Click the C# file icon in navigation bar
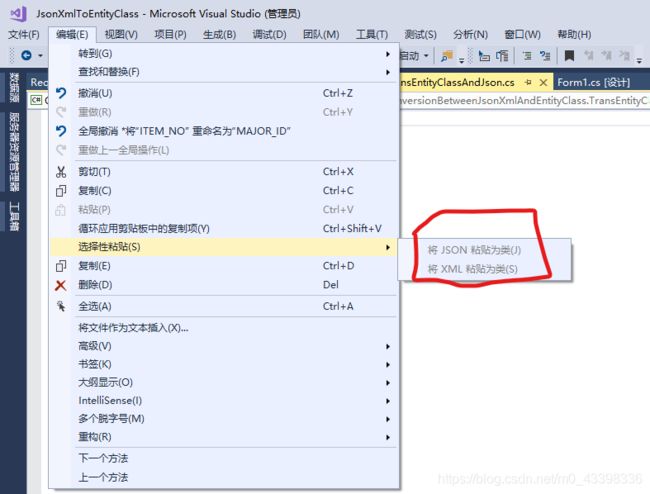 coord(36,100)
